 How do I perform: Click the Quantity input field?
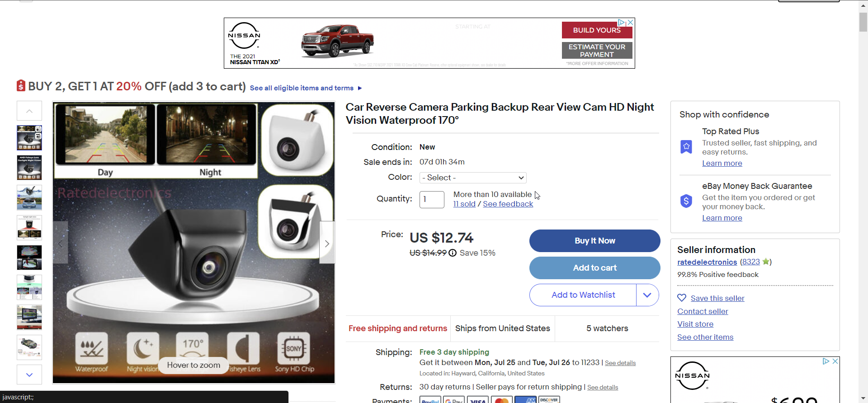coord(432,199)
